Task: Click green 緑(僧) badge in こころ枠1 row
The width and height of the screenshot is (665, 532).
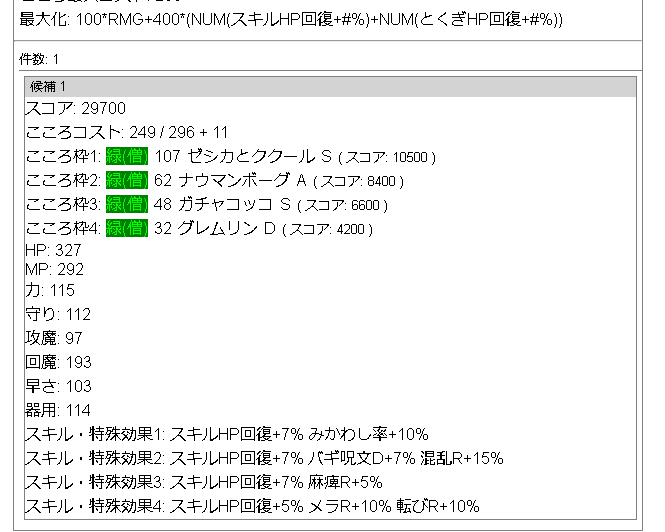Action: coord(127,156)
